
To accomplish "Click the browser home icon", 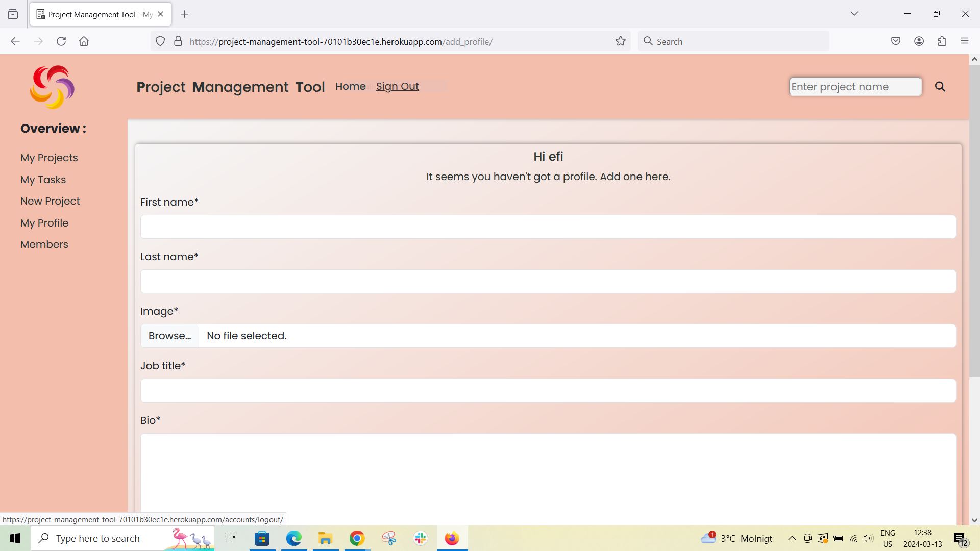I will (x=84, y=41).
